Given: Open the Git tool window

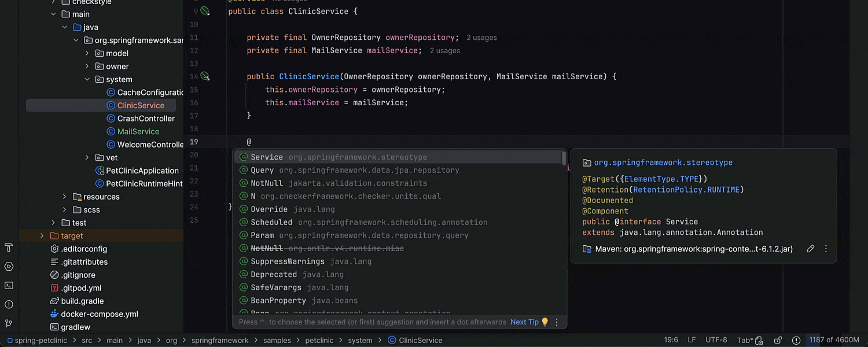Looking at the screenshot, I should pyautogui.click(x=9, y=323).
